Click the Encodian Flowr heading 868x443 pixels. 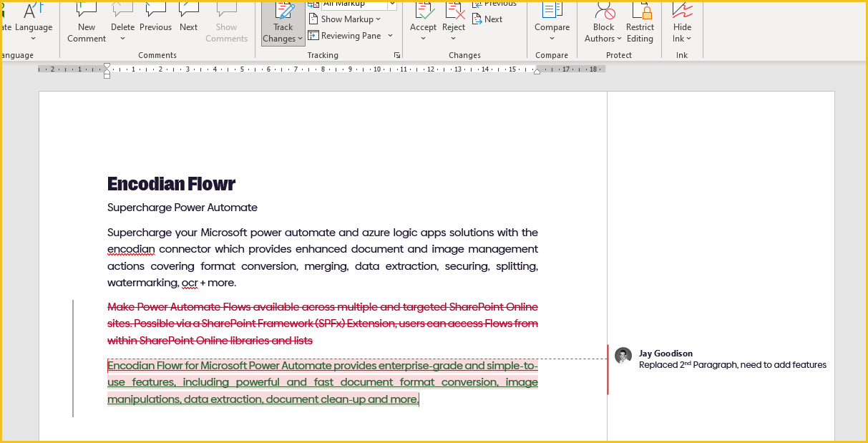172,184
